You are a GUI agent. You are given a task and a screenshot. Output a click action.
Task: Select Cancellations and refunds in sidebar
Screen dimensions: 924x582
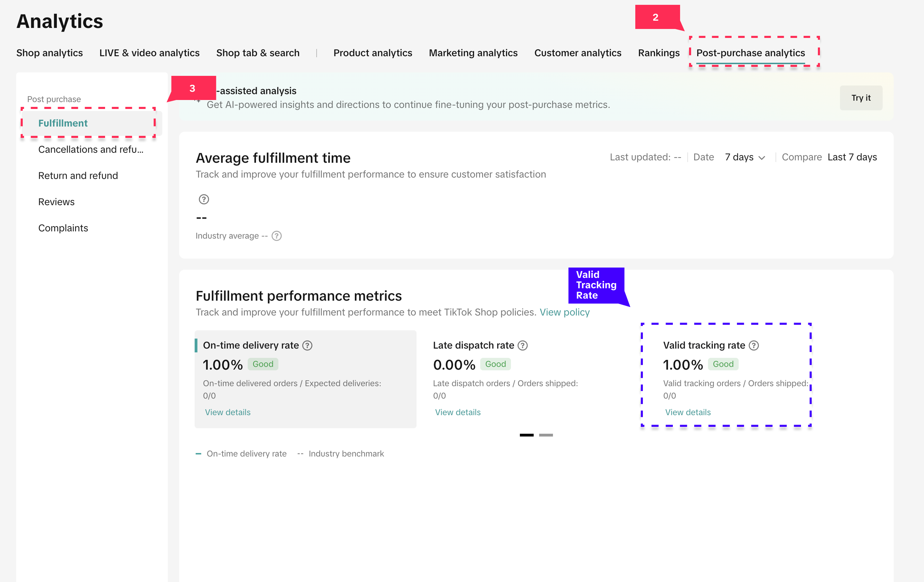coord(91,149)
